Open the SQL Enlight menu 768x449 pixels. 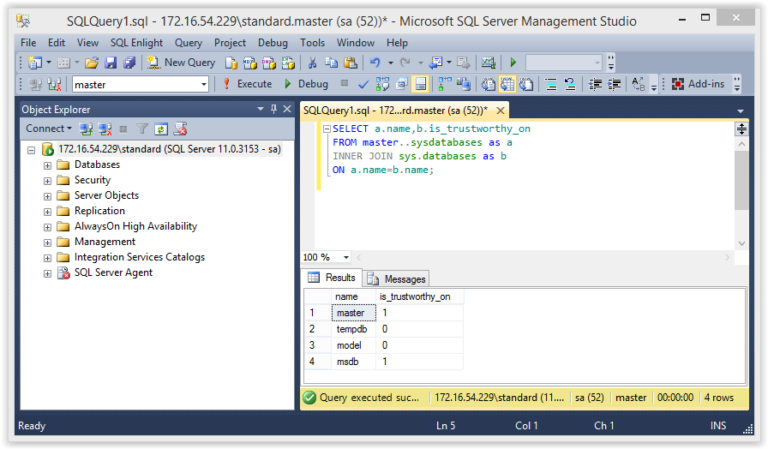[136, 43]
